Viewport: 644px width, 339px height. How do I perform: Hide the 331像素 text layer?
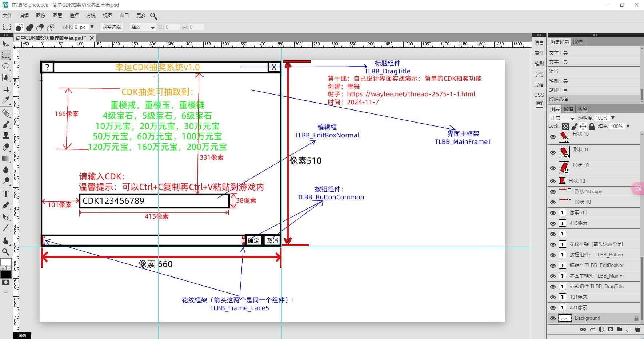click(553, 308)
